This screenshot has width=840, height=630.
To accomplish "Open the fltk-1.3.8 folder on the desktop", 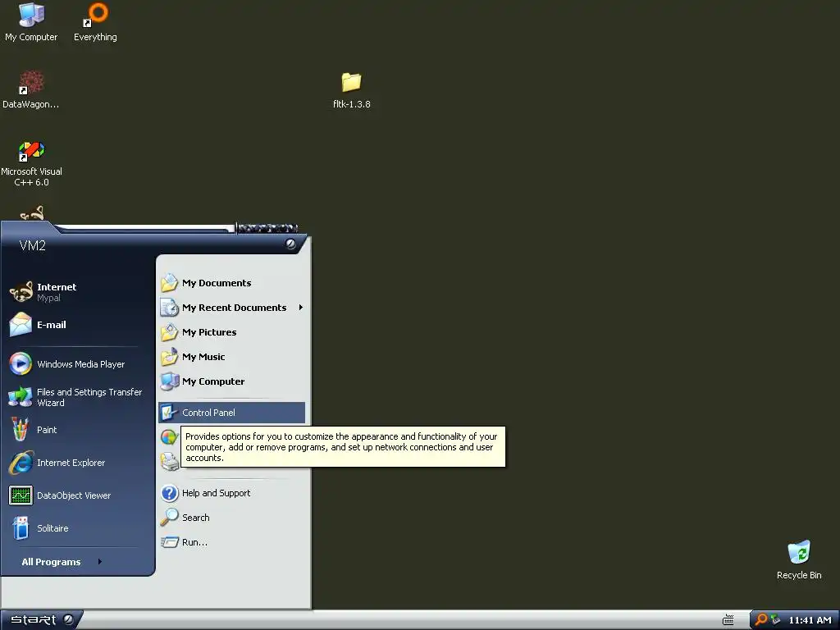I will tap(351, 90).
